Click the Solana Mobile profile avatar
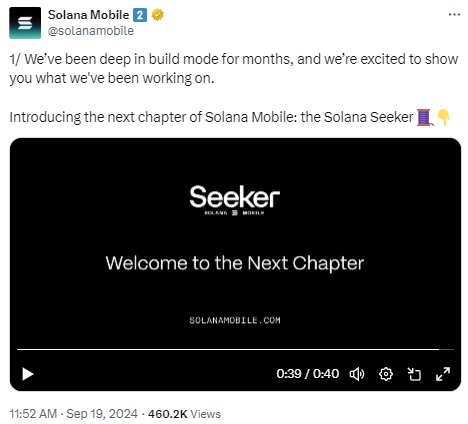468x424 pixels. click(25, 23)
